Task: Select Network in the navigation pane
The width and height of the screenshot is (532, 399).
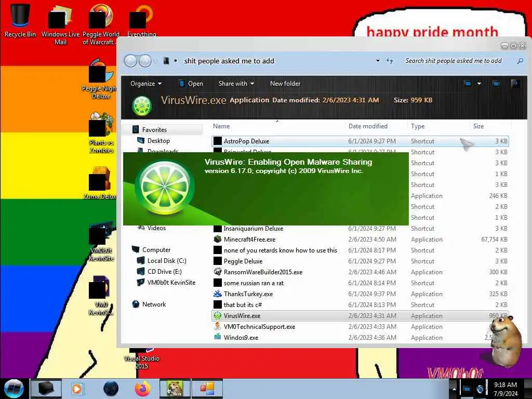Action: pyautogui.click(x=154, y=304)
